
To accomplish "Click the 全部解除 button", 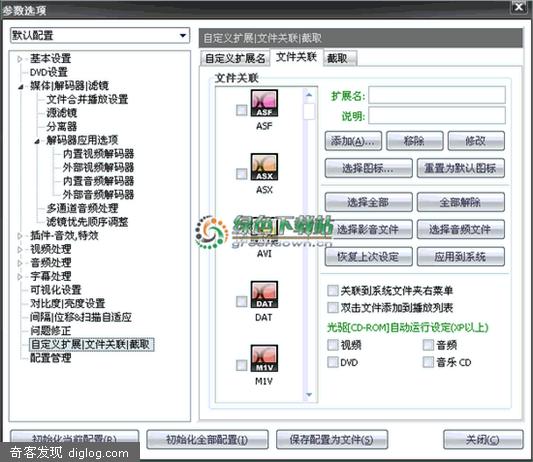I will click(x=461, y=202).
